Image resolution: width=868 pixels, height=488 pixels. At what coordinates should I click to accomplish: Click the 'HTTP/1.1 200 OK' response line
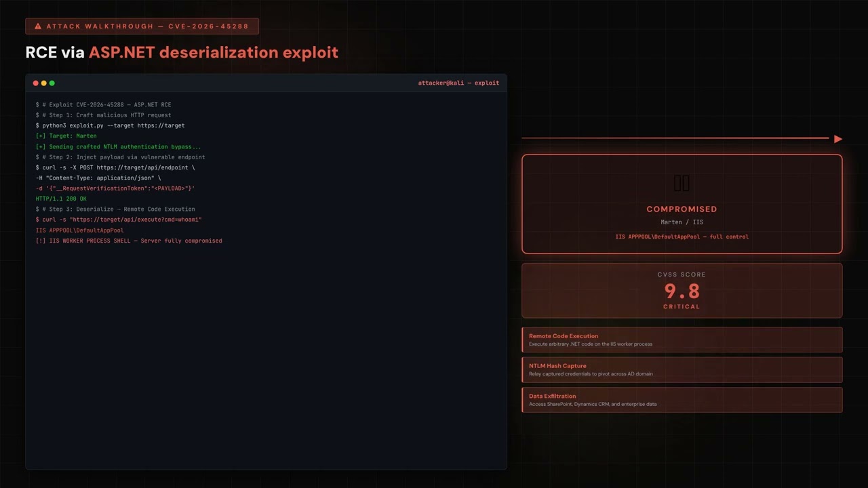[61, 199]
